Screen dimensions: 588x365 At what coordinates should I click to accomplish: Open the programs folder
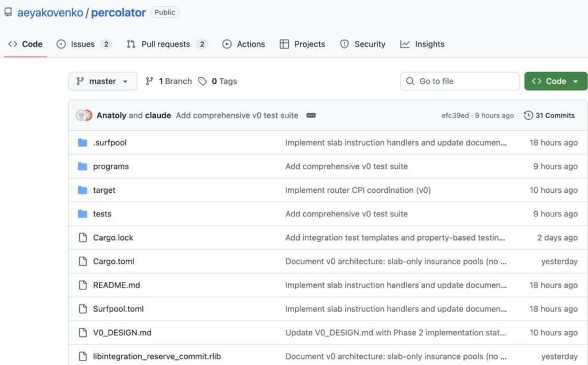pyautogui.click(x=111, y=166)
